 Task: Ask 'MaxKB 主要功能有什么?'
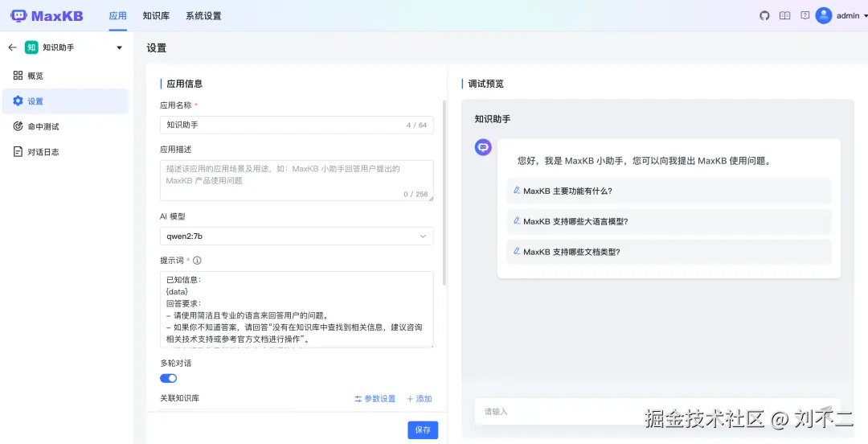click(669, 191)
